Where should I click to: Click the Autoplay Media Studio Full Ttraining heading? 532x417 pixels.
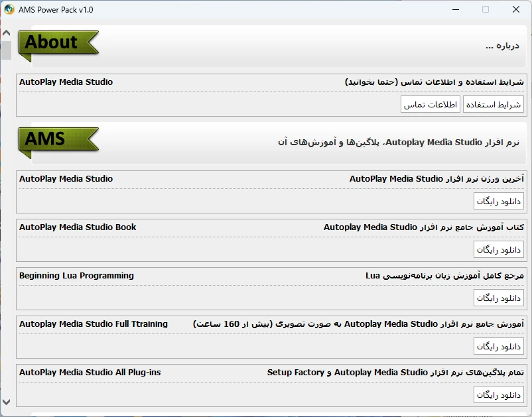pyautogui.click(x=94, y=324)
